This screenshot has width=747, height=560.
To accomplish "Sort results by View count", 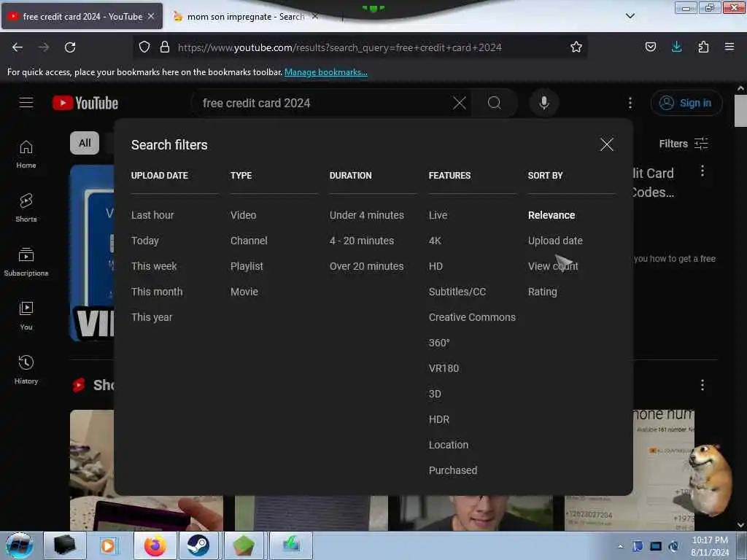I will coord(553,266).
